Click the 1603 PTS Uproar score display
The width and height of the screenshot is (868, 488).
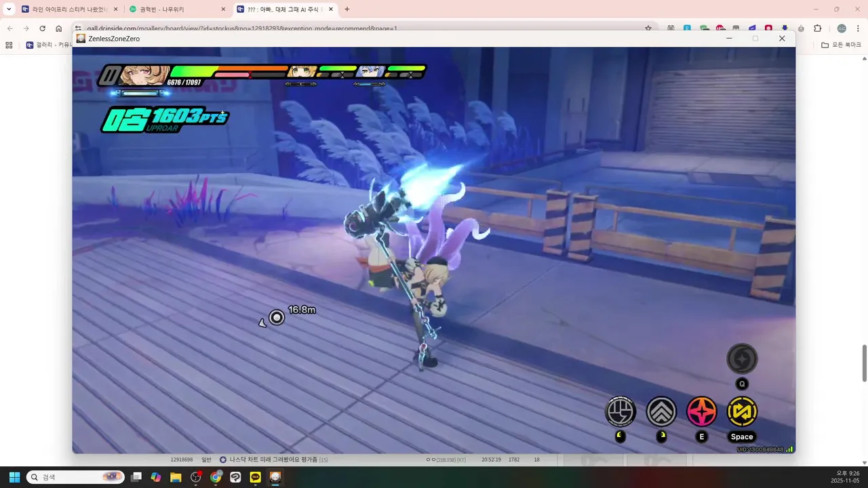coord(165,119)
